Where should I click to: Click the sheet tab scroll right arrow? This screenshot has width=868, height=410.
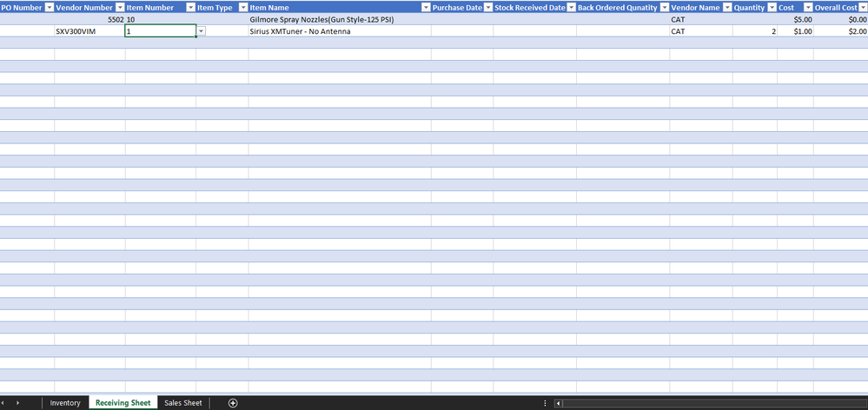tap(17, 403)
